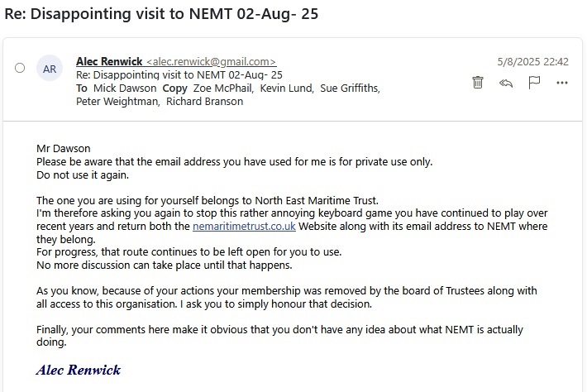Click the 5/8/2025 22:42 timestamp
Viewport: 587px width, 392px height.
point(532,62)
